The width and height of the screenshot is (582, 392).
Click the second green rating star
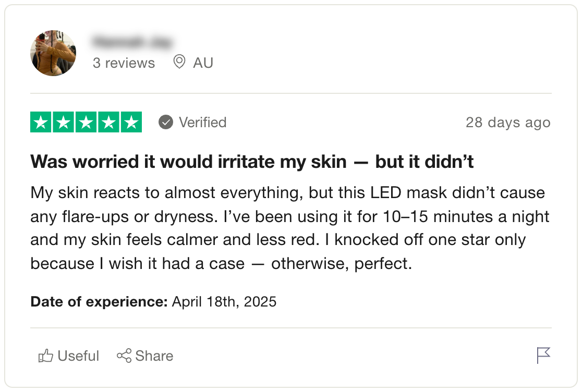point(64,122)
